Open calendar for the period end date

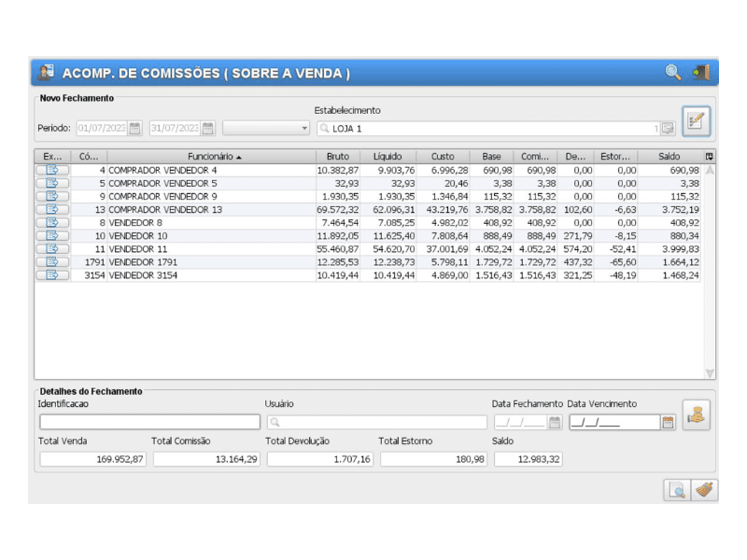pos(207,129)
